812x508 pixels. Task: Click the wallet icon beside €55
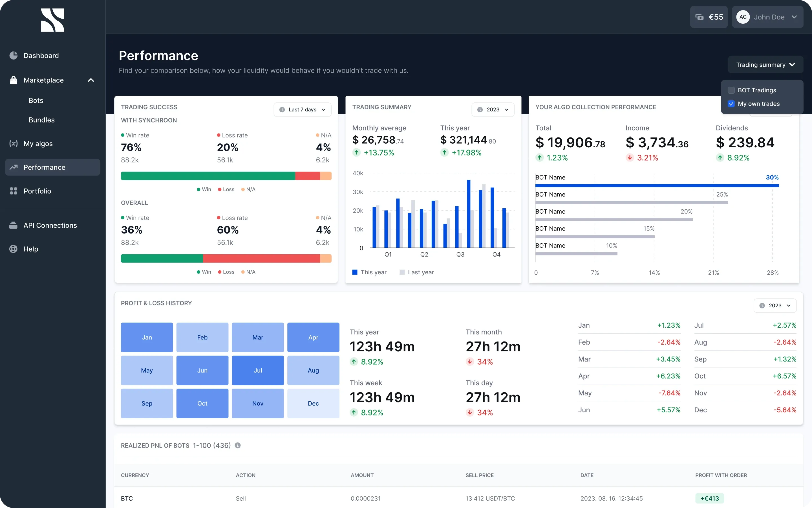699,17
